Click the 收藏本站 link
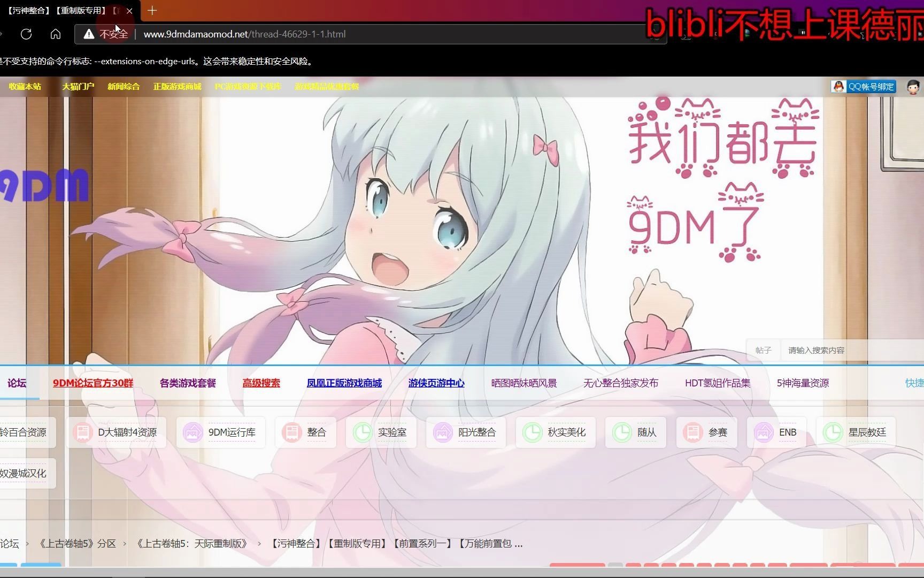 tap(25, 86)
